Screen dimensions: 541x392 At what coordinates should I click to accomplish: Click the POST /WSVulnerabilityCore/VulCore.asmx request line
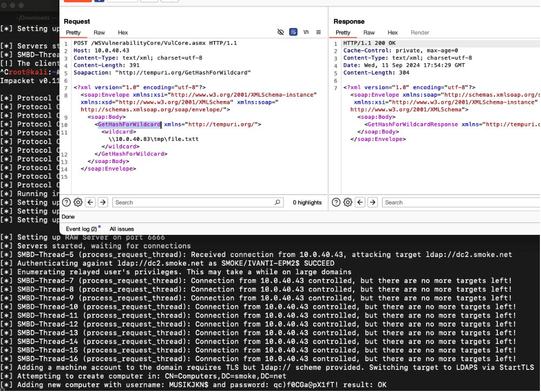click(155, 43)
